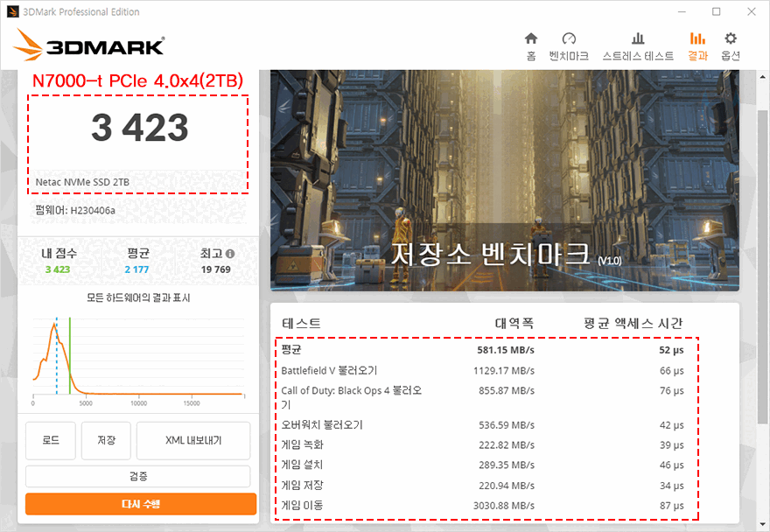Image resolution: width=770 pixels, height=532 pixels.
Task: Click the orange 다시 수행 button
Action: click(x=141, y=504)
